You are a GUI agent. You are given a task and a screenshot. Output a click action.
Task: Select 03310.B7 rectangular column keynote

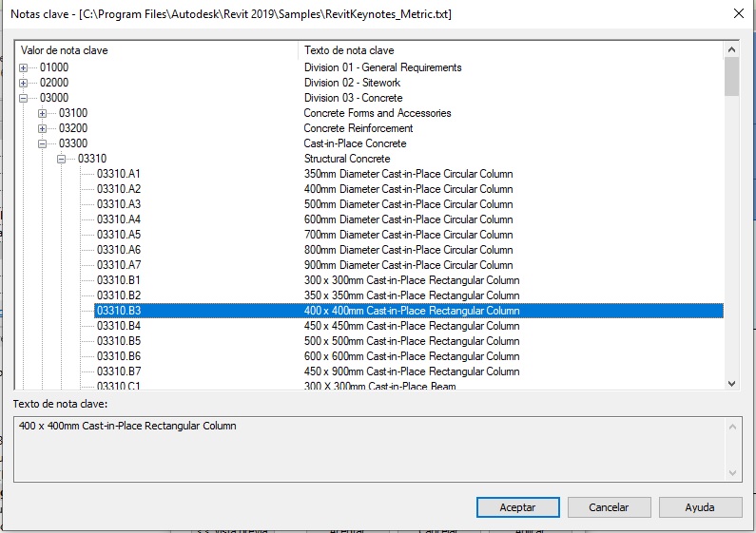[118, 371]
